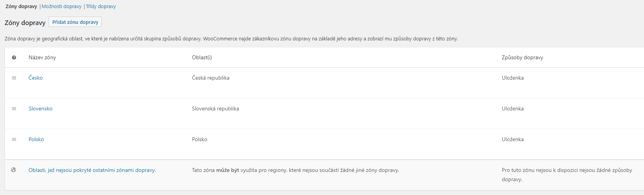The width and height of the screenshot is (644, 195).
Task: Click Uloženka method in Polsko row
Action: coord(513,139)
